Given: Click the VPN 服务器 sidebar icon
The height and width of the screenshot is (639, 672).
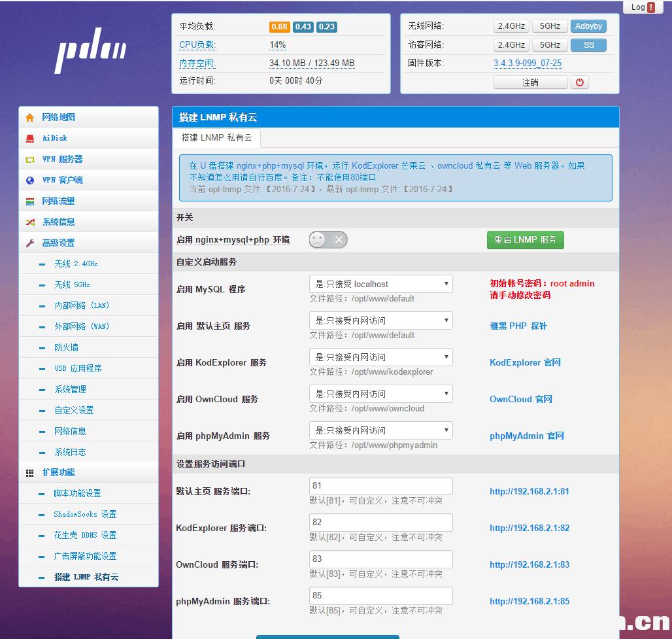Looking at the screenshot, I should click(x=29, y=160).
